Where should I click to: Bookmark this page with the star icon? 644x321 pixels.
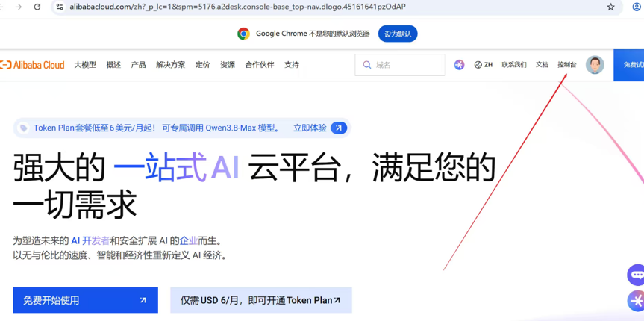click(x=610, y=7)
